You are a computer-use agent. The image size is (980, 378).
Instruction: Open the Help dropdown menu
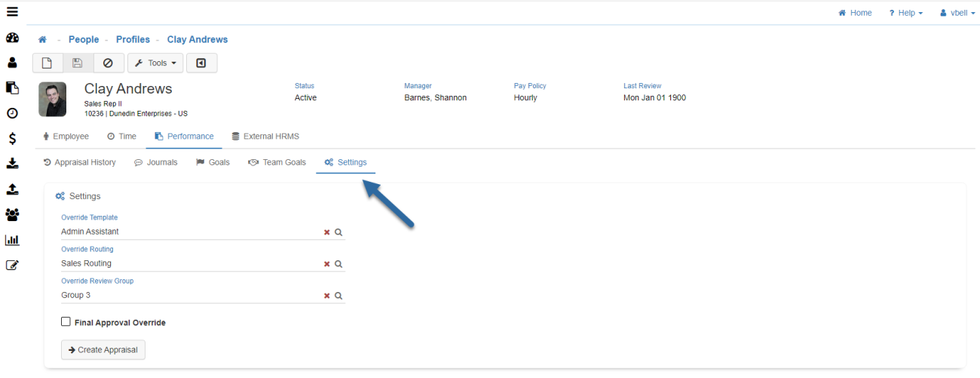pos(905,13)
